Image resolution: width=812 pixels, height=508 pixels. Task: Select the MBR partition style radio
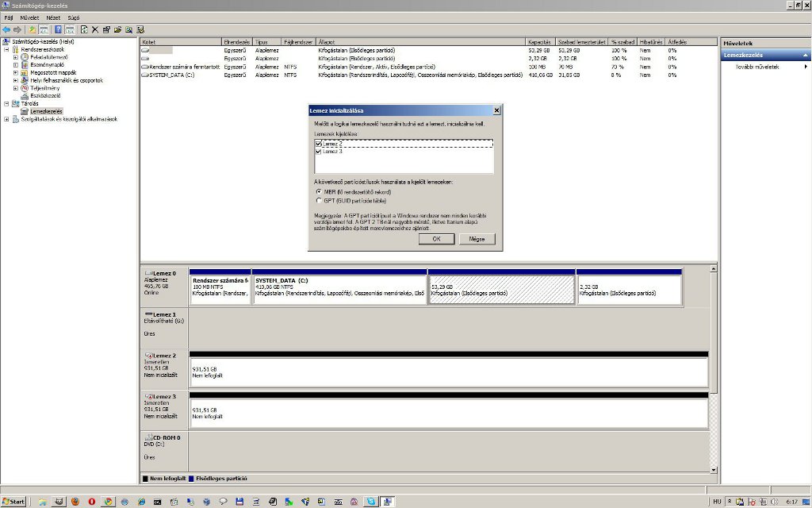tap(319, 192)
